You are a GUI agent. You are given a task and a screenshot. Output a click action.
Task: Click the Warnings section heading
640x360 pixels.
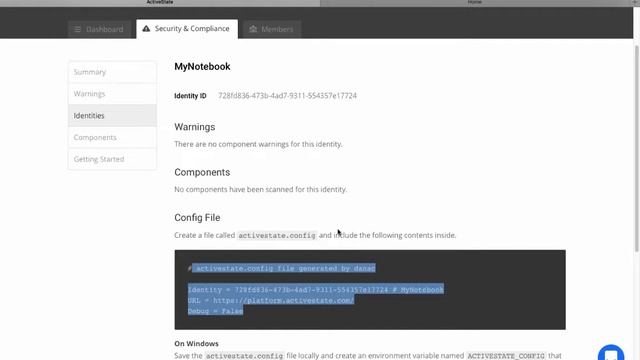point(195,127)
